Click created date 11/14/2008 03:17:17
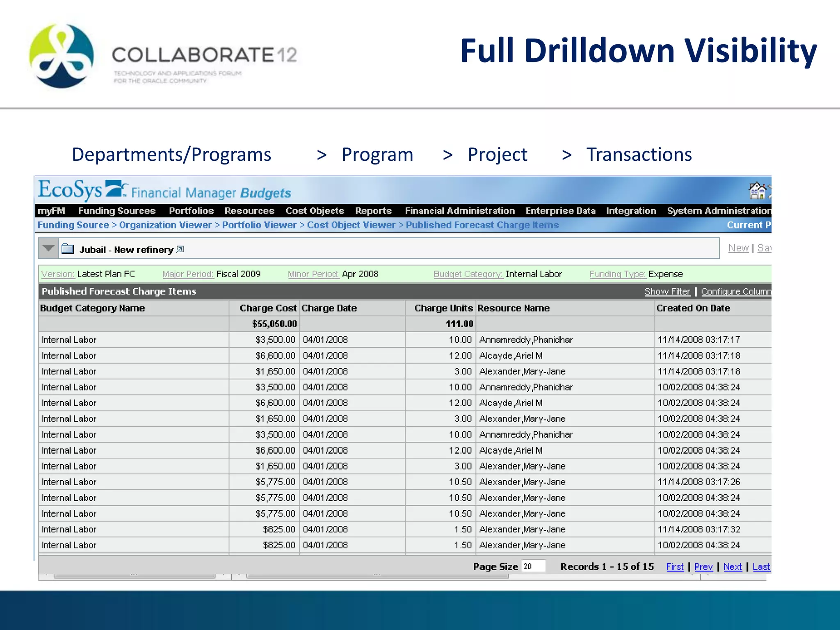Screen dimensions: 840x630 (x=699, y=340)
